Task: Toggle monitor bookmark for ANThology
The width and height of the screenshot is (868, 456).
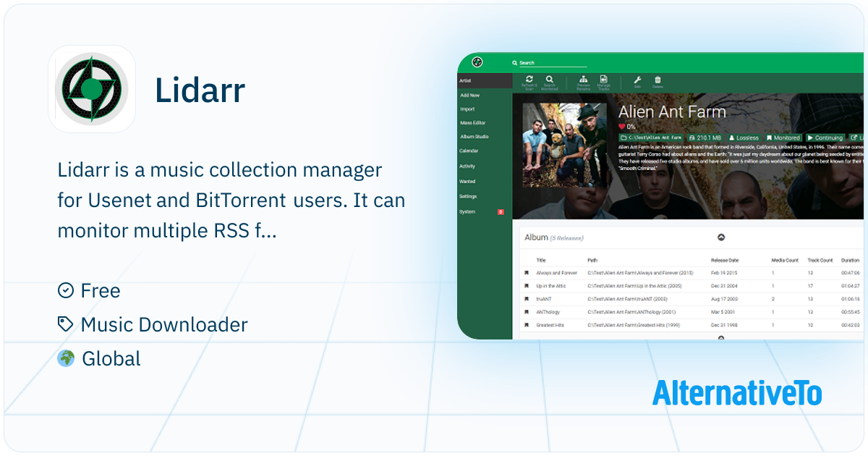Action: [x=527, y=312]
